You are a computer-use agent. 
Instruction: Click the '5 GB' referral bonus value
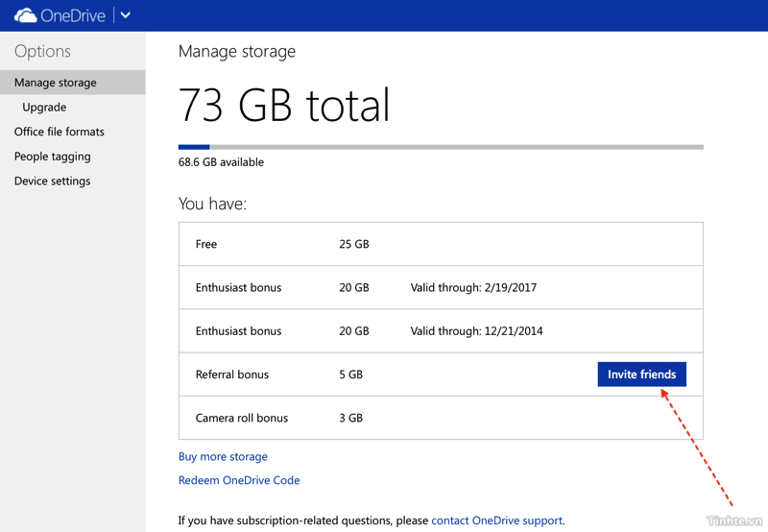coord(351,375)
